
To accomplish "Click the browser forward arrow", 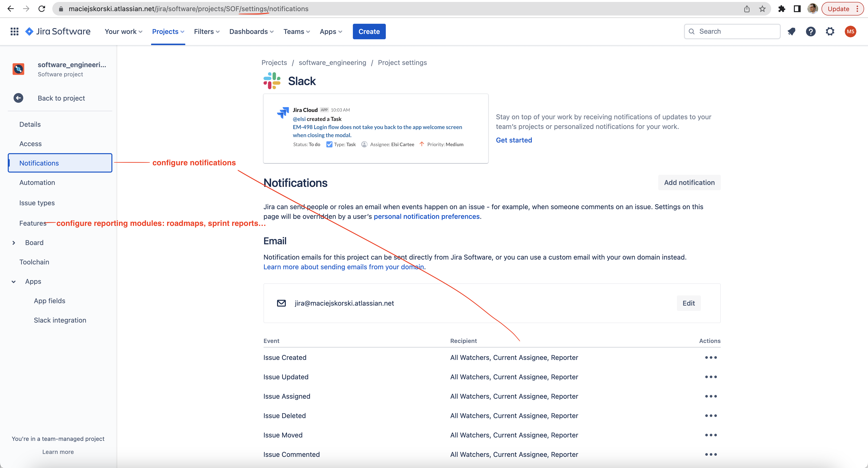I will click(x=26, y=9).
